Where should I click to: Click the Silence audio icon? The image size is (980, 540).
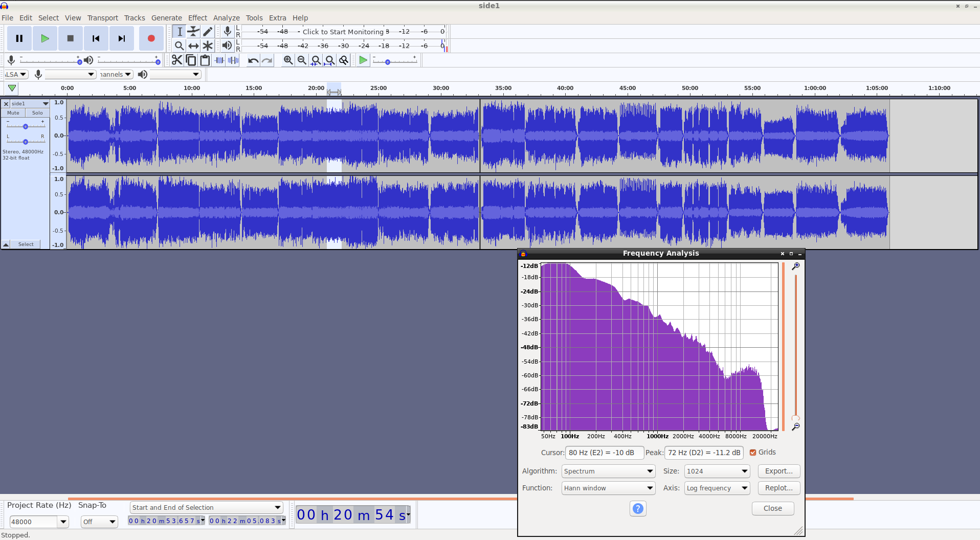click(x=233, y=60)
